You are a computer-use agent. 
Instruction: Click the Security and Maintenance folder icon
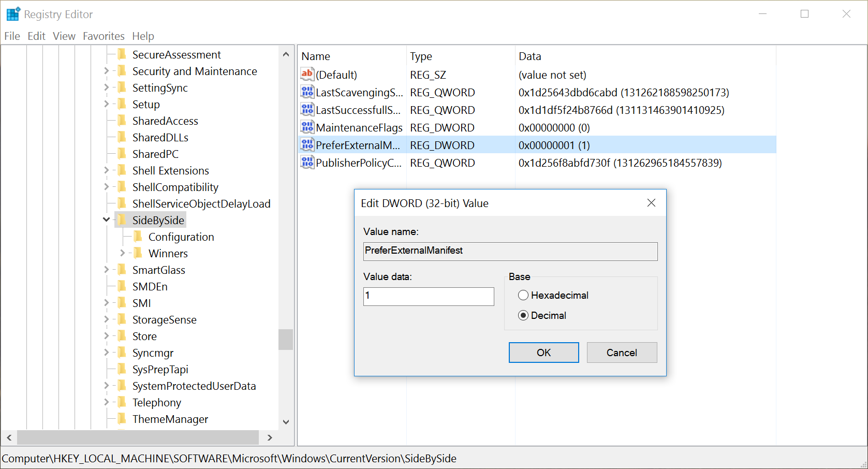tap(122, 71)
